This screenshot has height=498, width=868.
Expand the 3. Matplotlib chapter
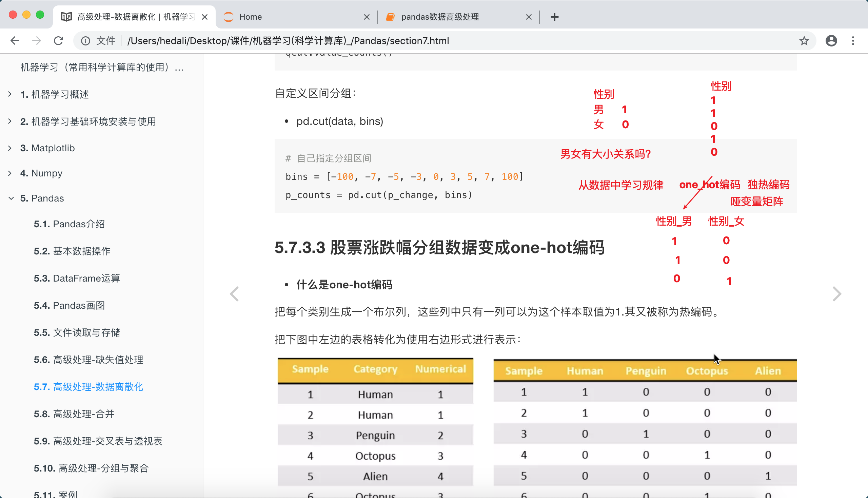(10, 148)
